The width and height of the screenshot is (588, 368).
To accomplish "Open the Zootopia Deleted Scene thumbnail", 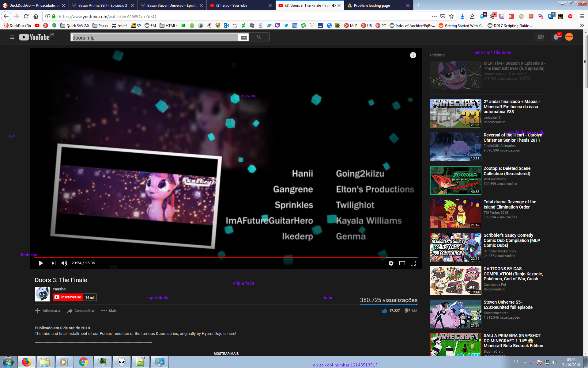I will (x=455, y=180).
